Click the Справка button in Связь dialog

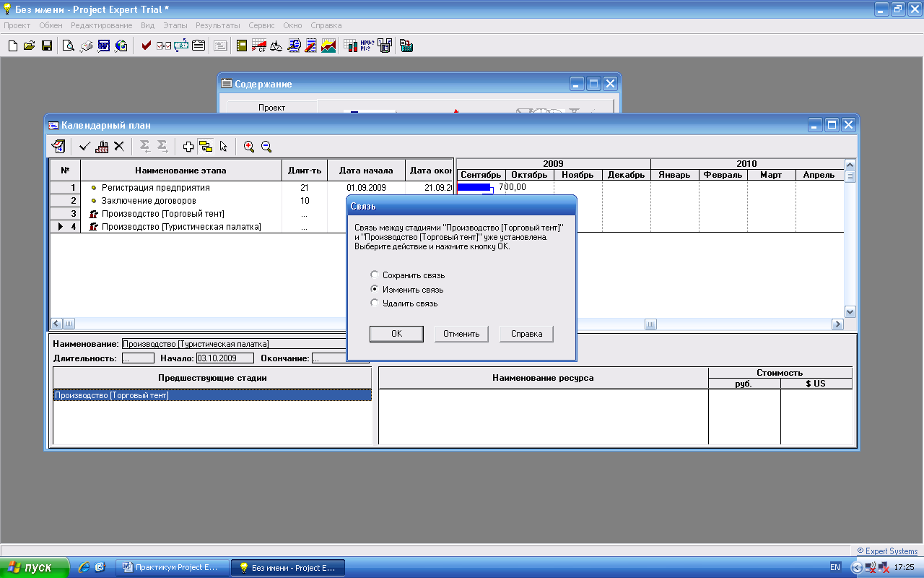[526, 334]
